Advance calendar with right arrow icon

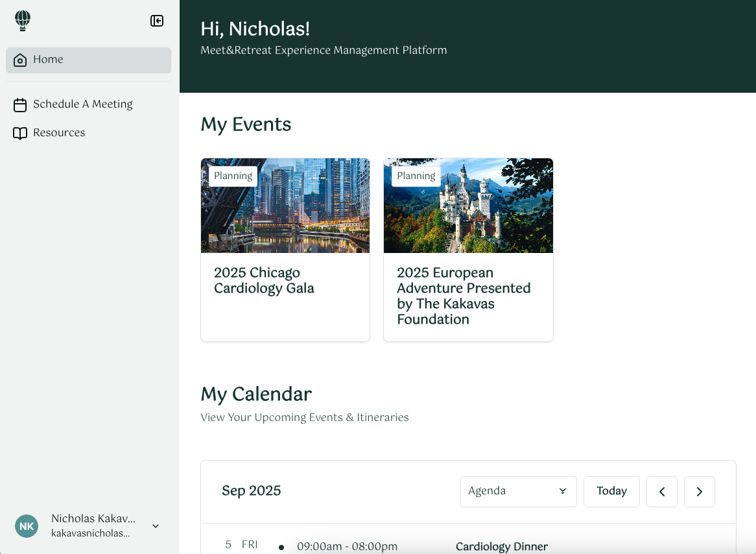(699, 491)
